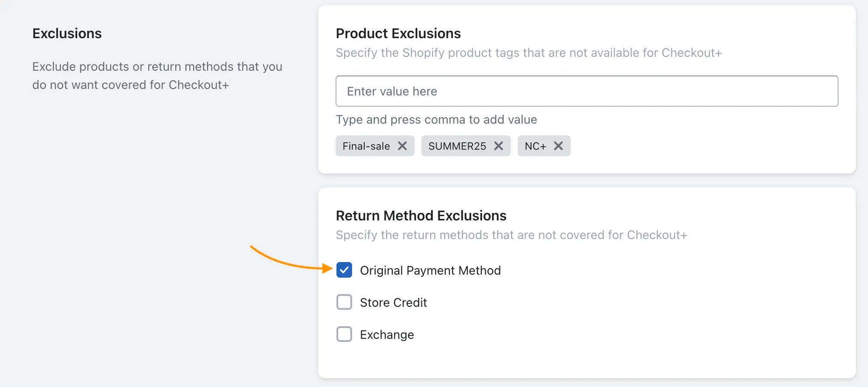
Task: Click the NC+ tag chip text
Action: [535, 146]
